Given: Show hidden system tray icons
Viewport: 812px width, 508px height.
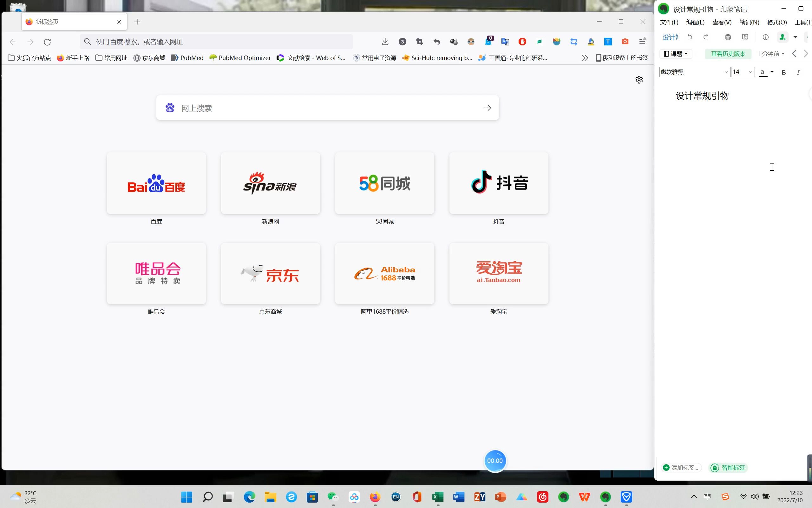Looking at the screenshot, I should [694, 497].
